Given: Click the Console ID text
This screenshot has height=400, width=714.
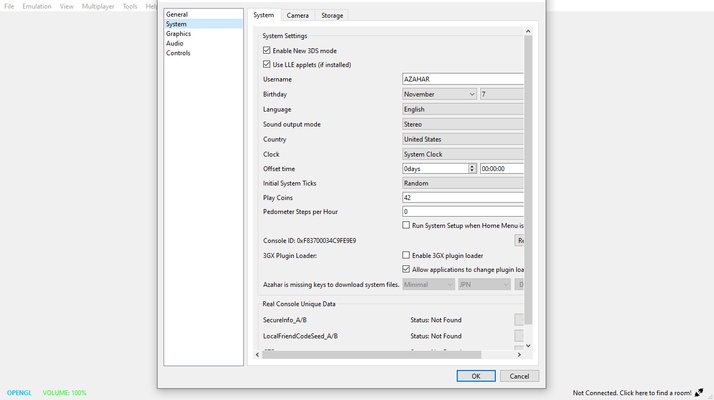Looking at the screenshot, I should 310,241.
